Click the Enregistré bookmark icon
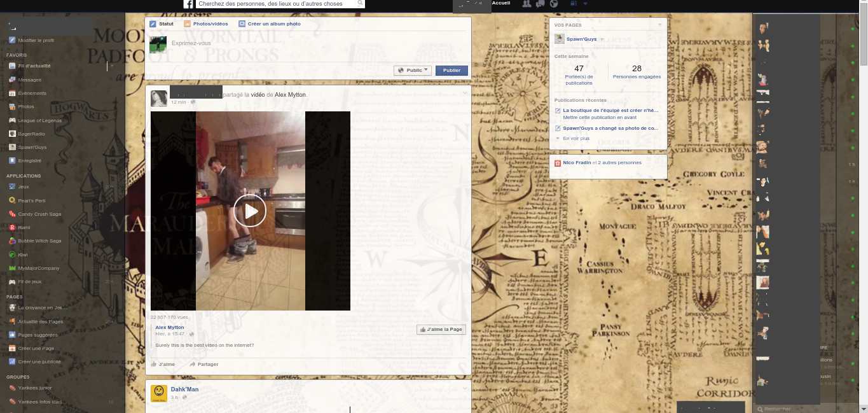The width and height of the screenshot is (868, 413). [x=12, y=160]
